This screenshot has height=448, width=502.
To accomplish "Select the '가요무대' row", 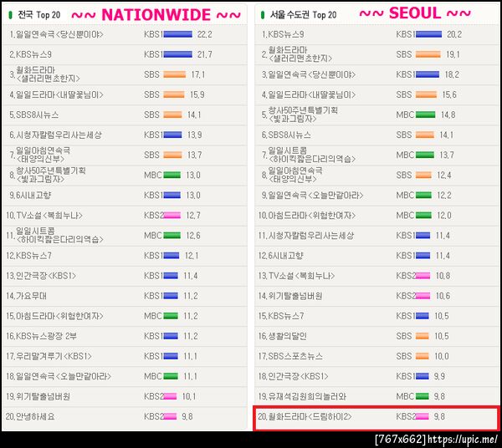I will click(x=125, y=296).
